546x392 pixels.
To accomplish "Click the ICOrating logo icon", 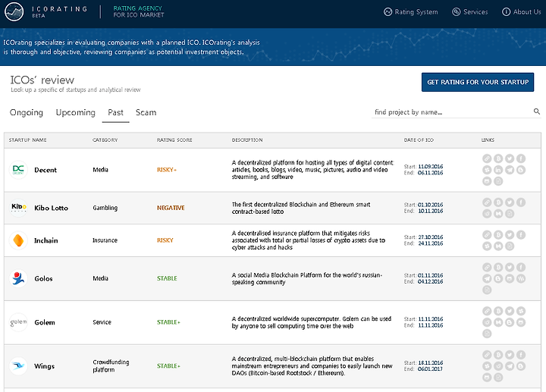I will click(x=14, y=11).
